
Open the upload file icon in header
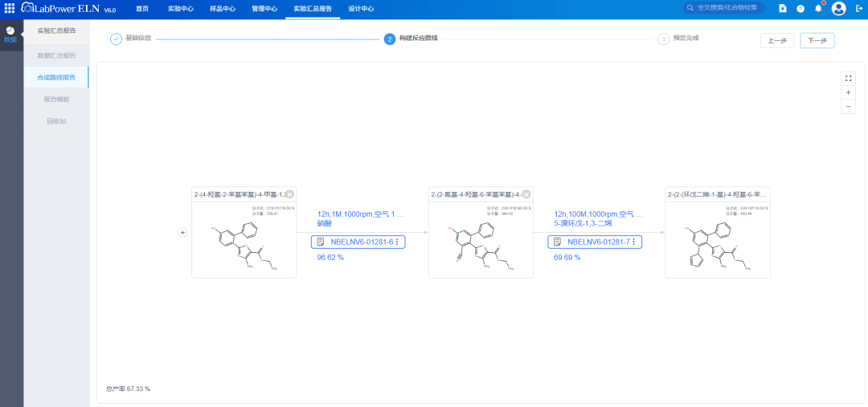pos(782,8)
